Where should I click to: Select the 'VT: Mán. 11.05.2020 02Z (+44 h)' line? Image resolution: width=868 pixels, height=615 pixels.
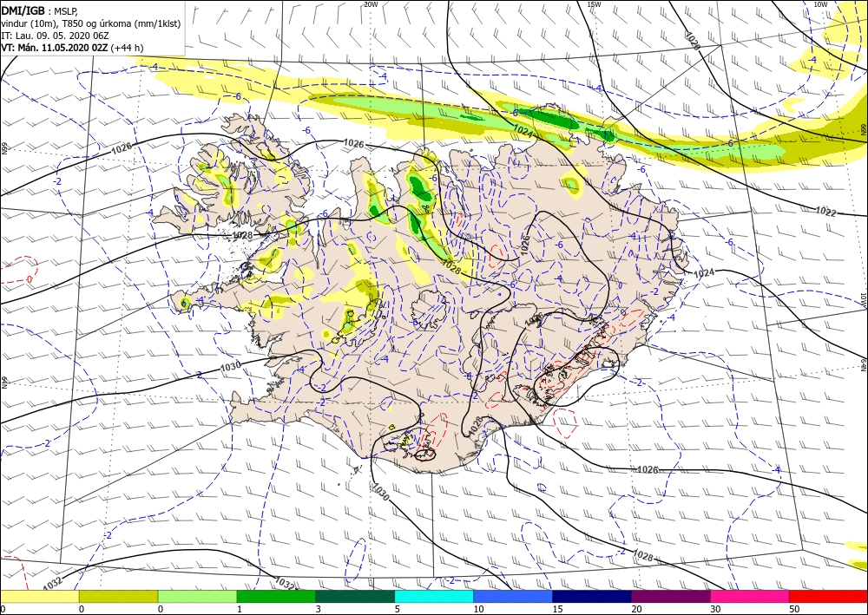(x=72, y=48)
